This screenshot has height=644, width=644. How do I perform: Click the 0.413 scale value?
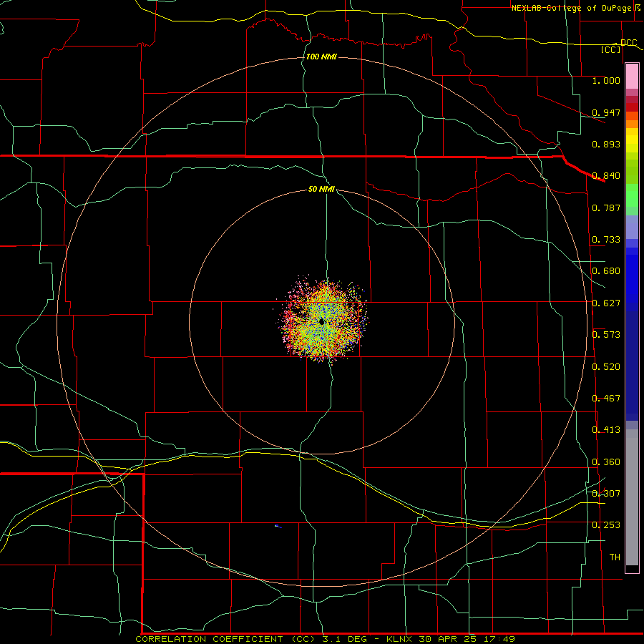pyautogui.click(x=606, y=430)
